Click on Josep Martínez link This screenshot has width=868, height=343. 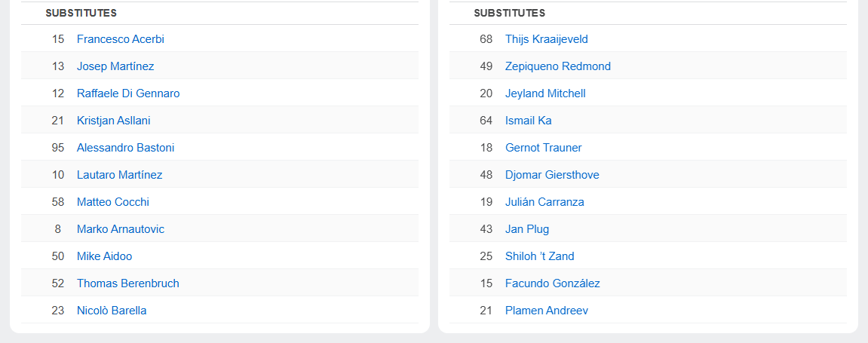point(115,66)
